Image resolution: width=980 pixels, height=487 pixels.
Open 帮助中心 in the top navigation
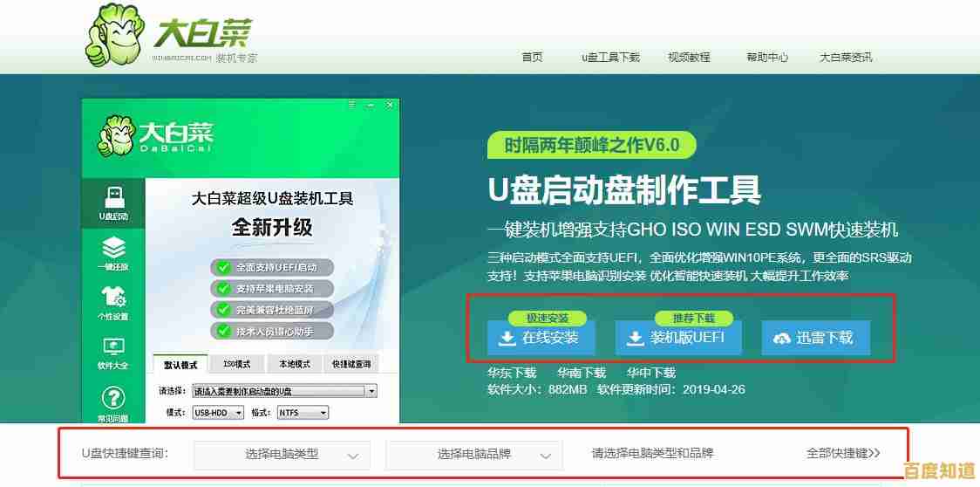click(767, 57)
